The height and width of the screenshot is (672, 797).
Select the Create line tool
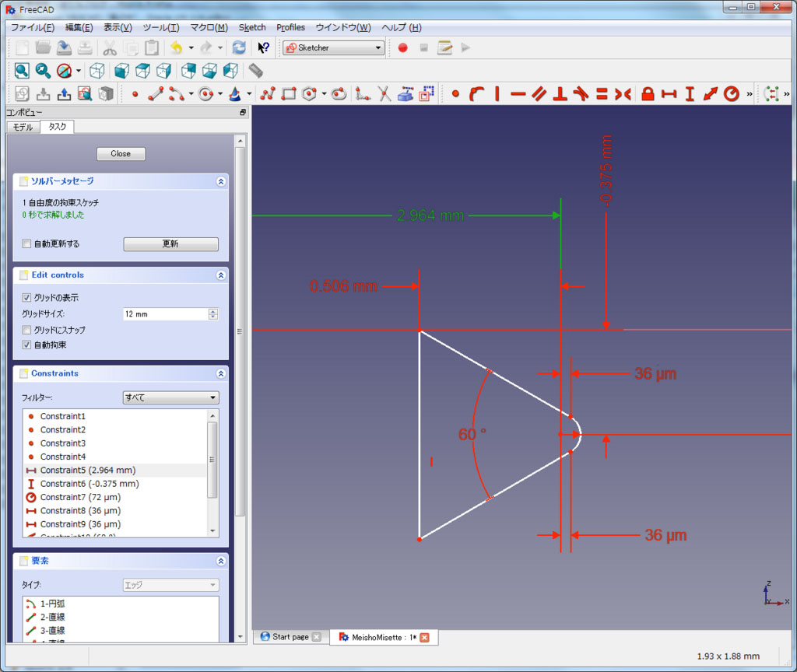point(156,94)
